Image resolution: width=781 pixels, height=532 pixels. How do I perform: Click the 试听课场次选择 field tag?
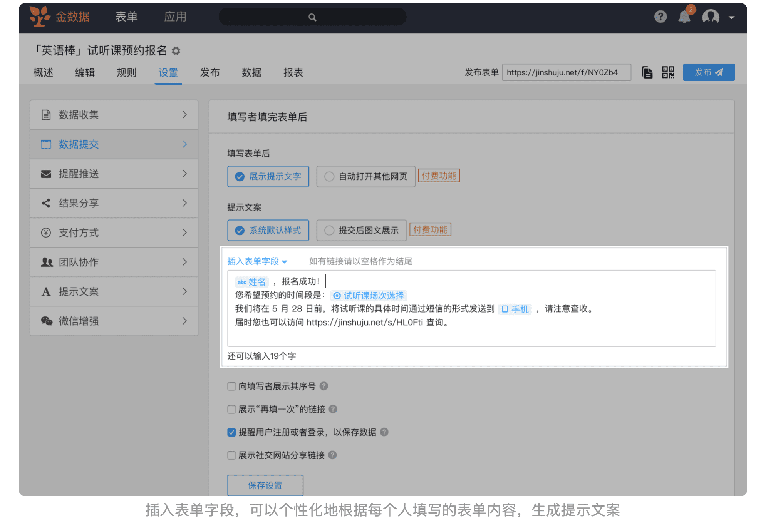tap(369, 296)
